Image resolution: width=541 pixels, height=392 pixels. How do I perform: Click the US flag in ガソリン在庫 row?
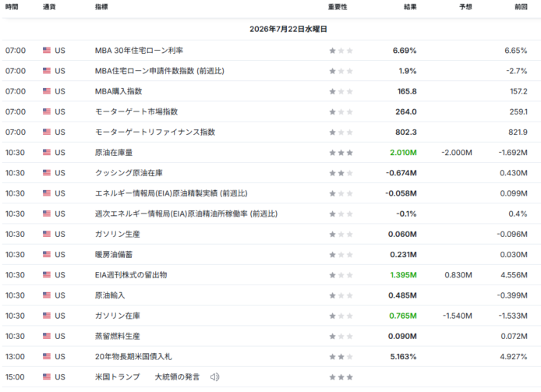pyautogui.click(x=47, y=316)
